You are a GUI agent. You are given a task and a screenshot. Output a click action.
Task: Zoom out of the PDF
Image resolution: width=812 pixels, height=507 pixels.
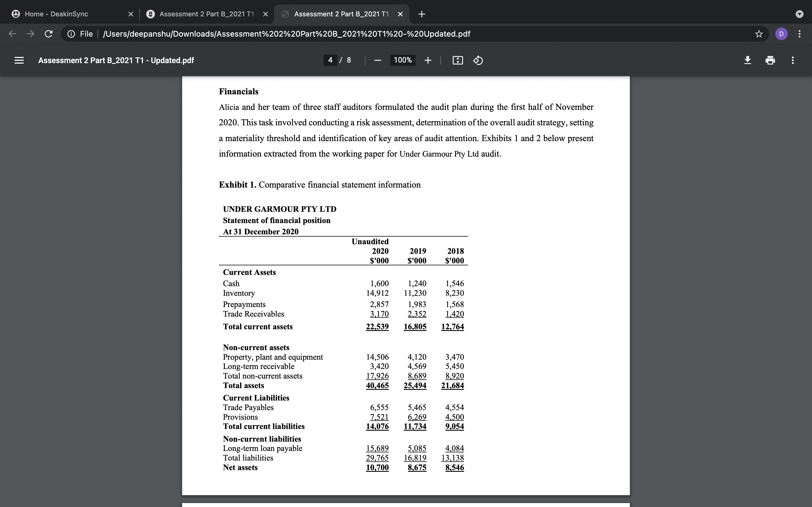point(377,60)
